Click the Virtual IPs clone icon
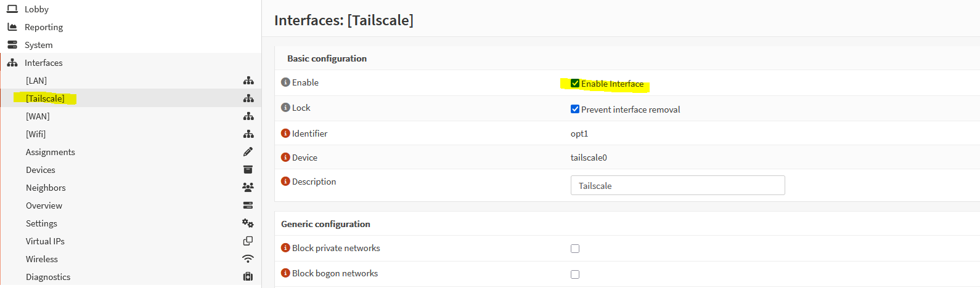Viewport: 980px width, 288px height. tap(248, 241)
